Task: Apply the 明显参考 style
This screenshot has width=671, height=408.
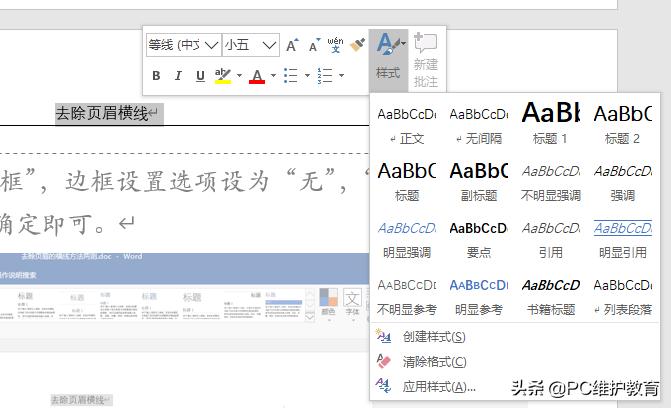Action: (479, 296)
